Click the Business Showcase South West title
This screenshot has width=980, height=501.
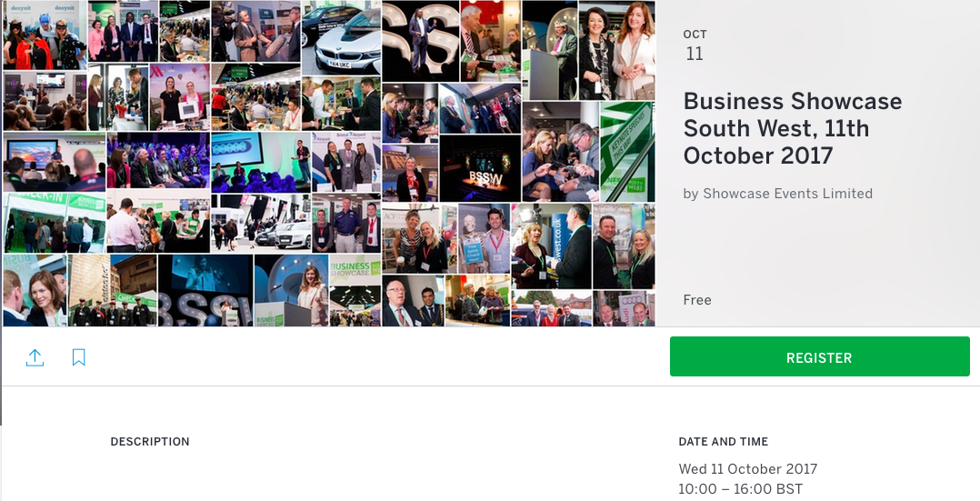click(x=793, y=128)
